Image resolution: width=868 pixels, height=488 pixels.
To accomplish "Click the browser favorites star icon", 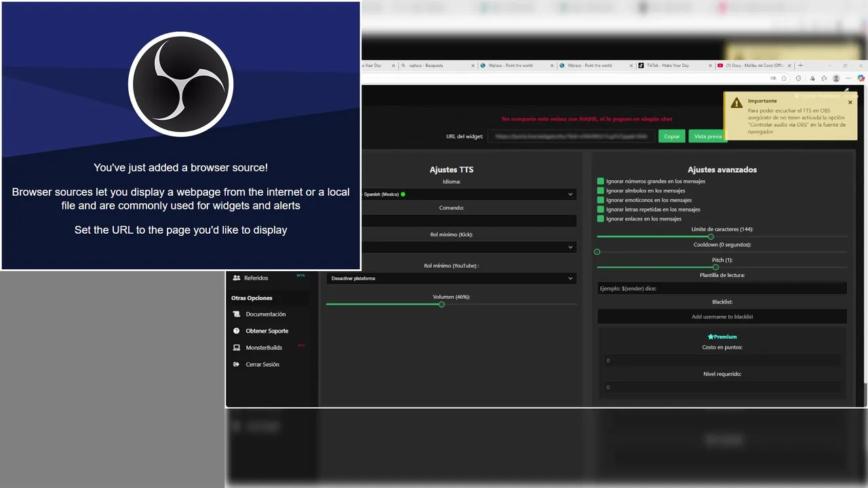I will coord(784,78).
